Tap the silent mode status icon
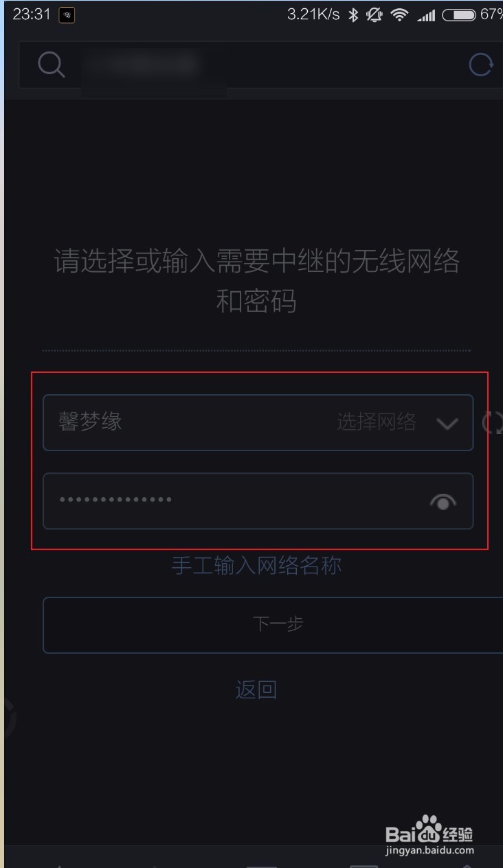Viewport: 503px width, 868px height. 375,14
